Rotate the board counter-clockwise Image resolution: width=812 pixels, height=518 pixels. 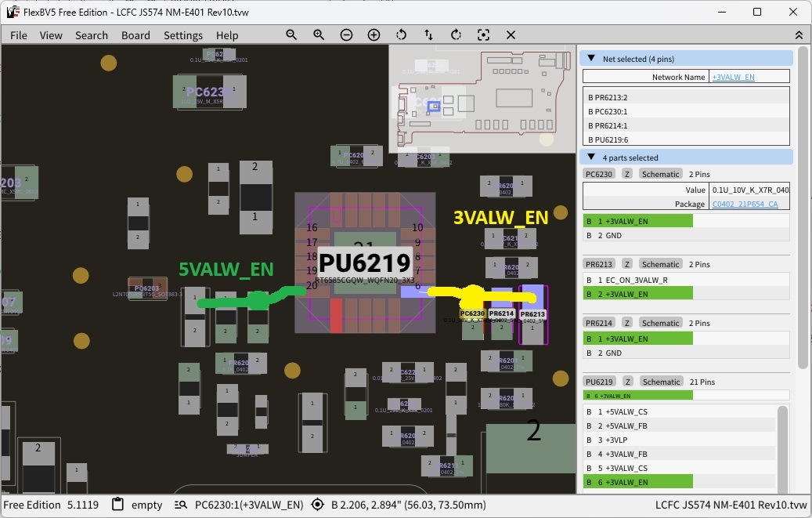[402, 35]
